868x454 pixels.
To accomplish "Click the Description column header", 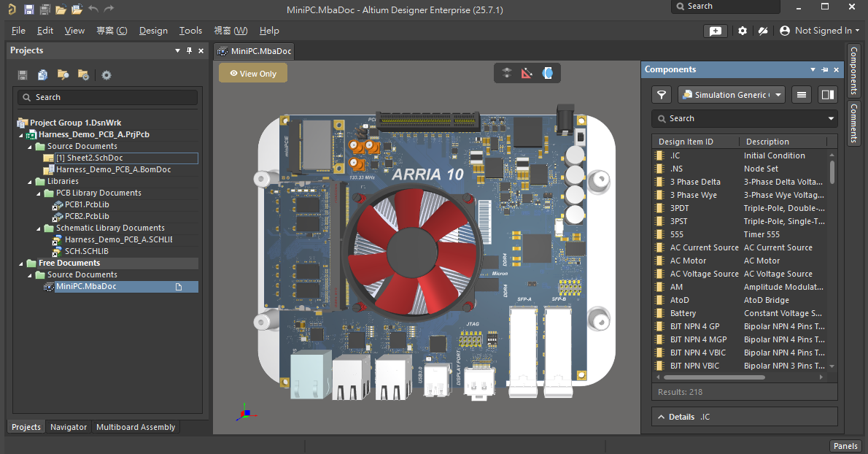I will coord(783,142).
